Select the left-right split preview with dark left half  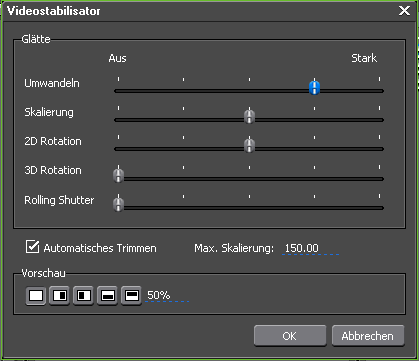coord(84,296)
